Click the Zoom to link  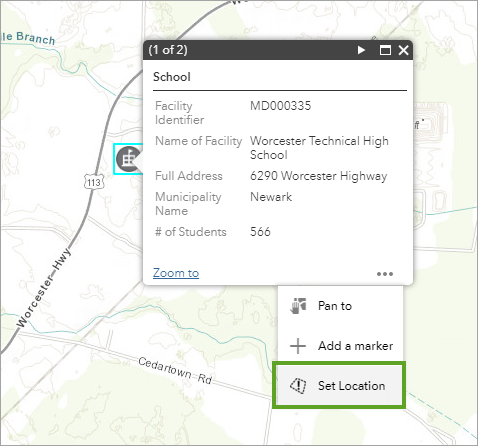click(176, 273)
